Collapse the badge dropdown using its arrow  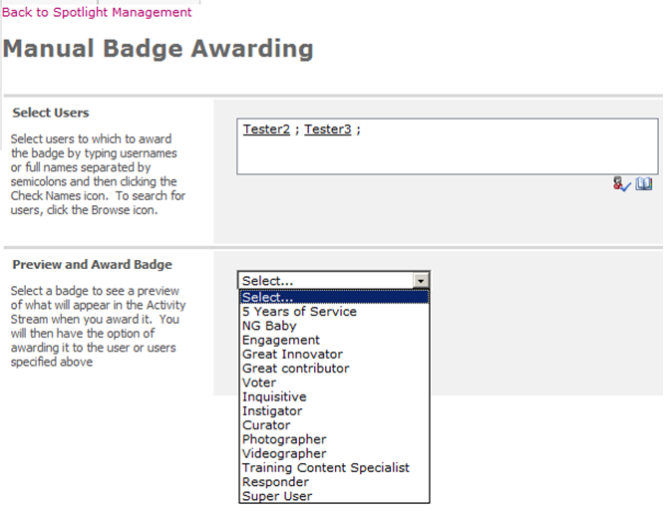421,281
